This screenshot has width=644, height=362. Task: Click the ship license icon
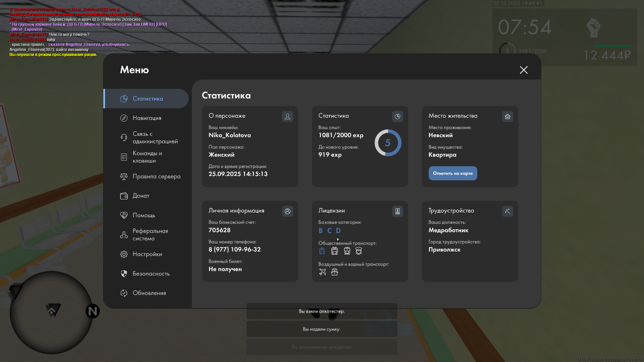[x=334, y=272]
